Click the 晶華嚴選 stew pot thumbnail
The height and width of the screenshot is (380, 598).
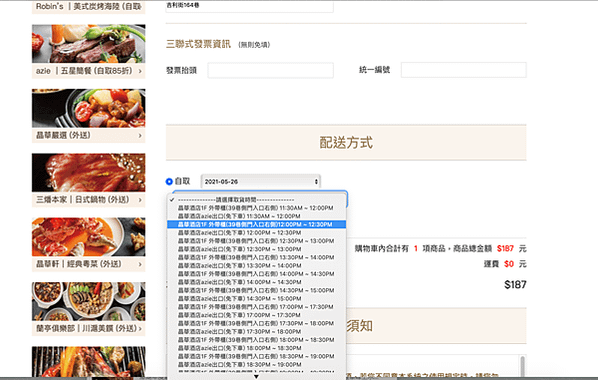click(88, 108)
